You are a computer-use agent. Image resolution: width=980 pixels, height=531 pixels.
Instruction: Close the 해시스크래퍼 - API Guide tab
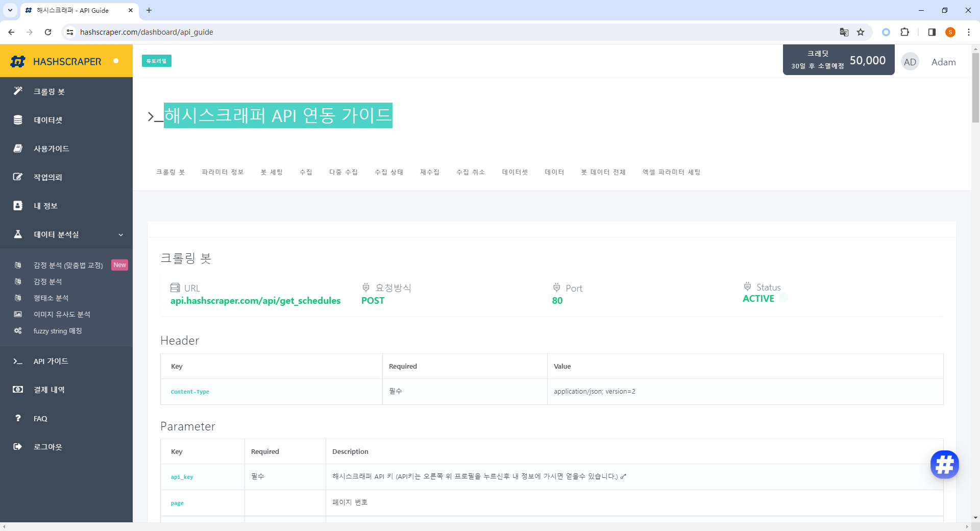coord(131,10)
